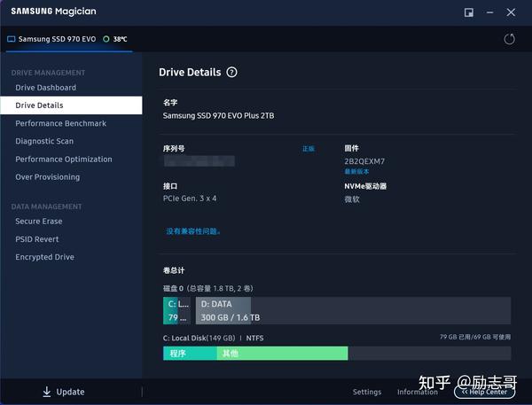Click the drive name Samsung SSD 970 EVO Plus 2TB
The image size is (532, 405).
point(218,116)
